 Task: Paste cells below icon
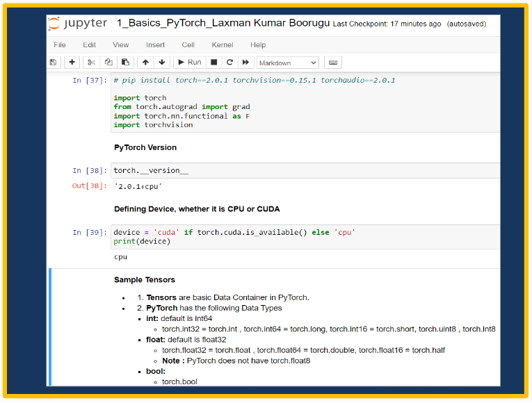click(126, 63)
